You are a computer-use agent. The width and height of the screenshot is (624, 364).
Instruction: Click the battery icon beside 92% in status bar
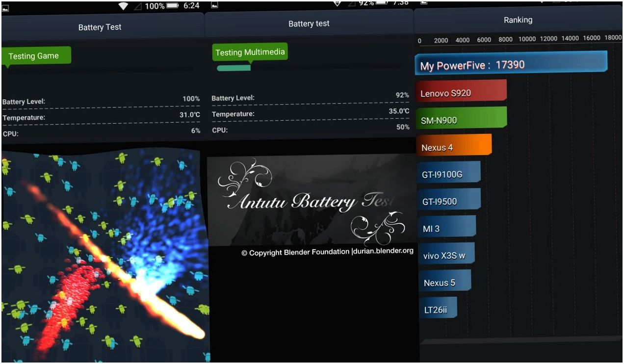[382, 3]
